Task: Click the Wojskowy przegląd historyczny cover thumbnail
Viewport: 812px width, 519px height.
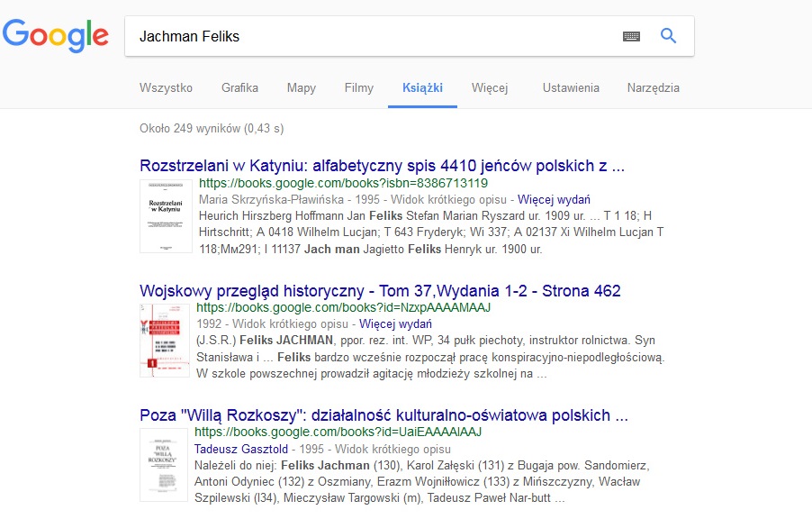Action: tap(165, 340)
